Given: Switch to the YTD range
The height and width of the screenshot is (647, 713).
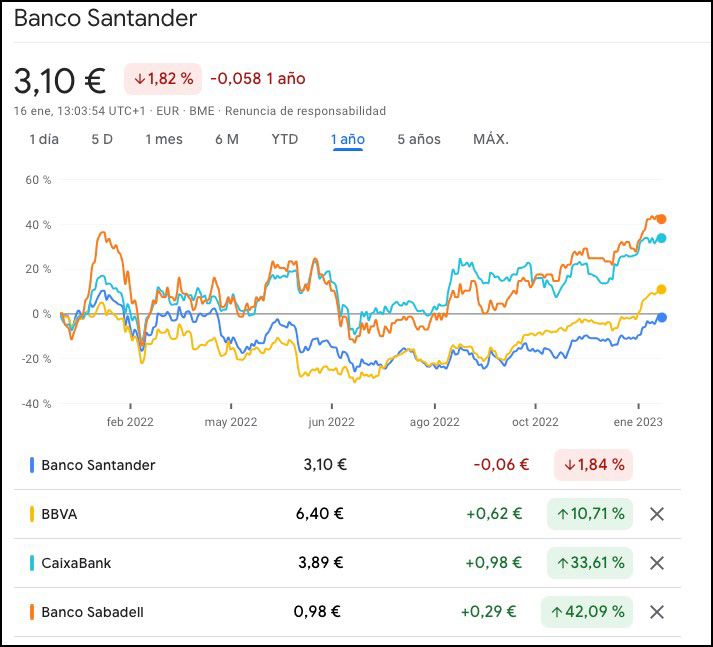Looking at the screenshot, I should click(285, 139).
